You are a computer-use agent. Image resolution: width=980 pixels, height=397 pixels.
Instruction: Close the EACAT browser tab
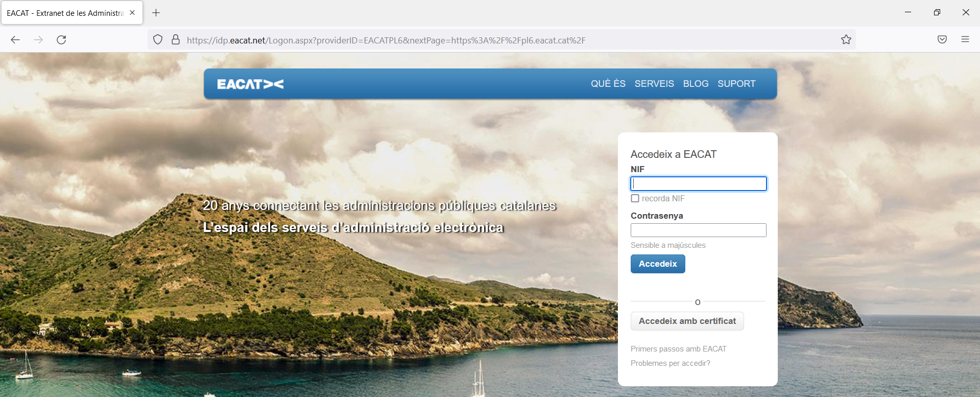pyautogui.click(x=132, y=13)
